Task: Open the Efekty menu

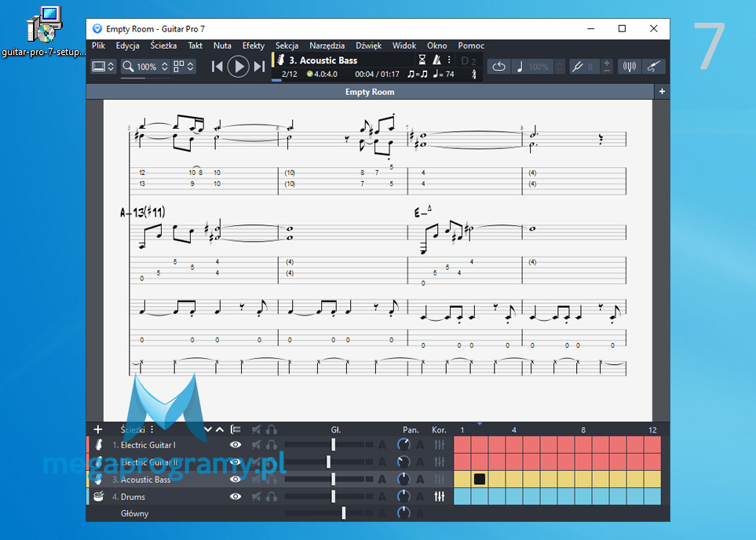Action: pos(254,46)
